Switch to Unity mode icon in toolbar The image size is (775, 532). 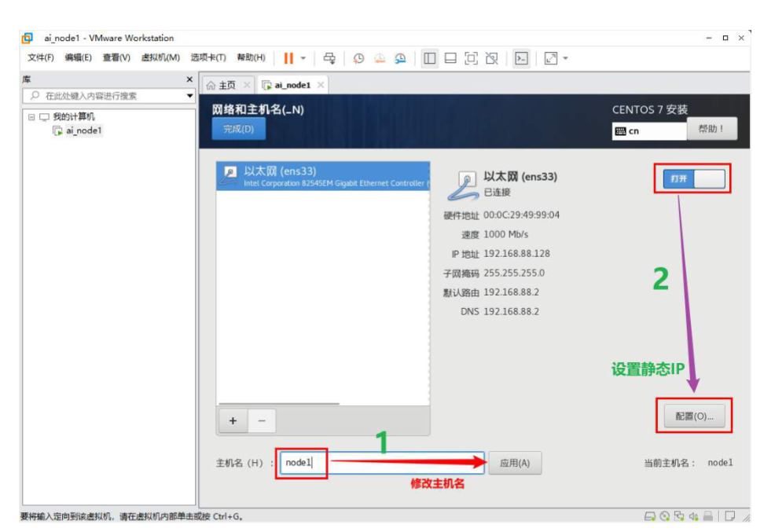point(492,58)
